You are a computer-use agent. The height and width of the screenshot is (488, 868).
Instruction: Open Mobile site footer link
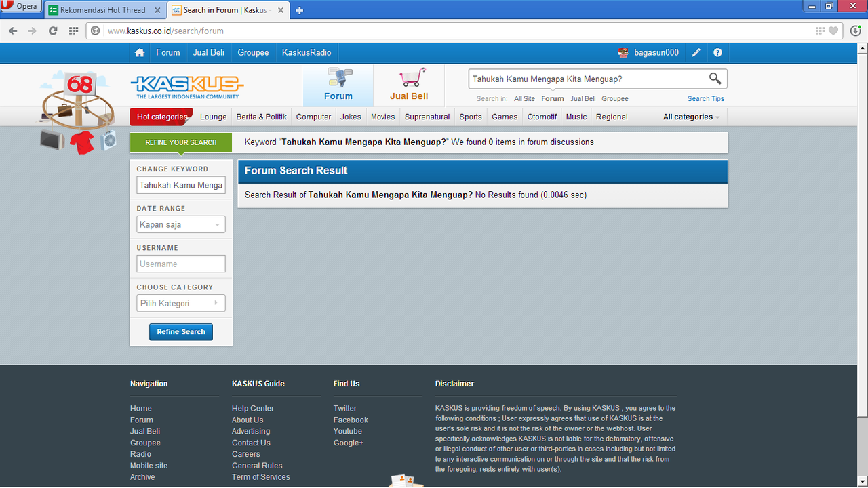point(149,466)
